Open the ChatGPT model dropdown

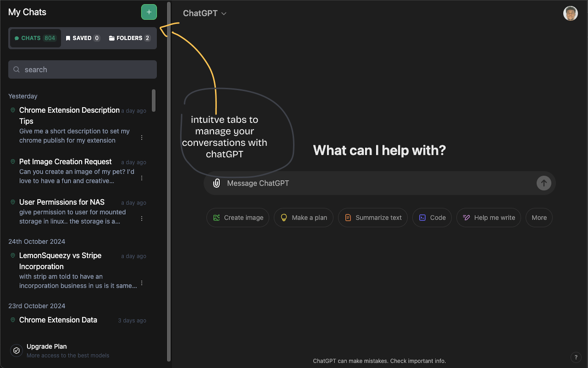[x=205, y=13]
